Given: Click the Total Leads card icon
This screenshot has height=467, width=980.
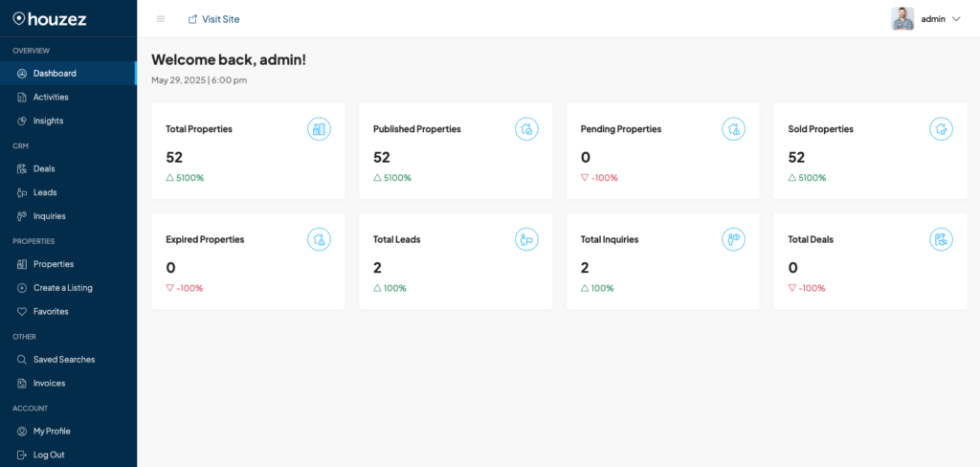Looking at the screenshot, I should [x=526, y=239].
